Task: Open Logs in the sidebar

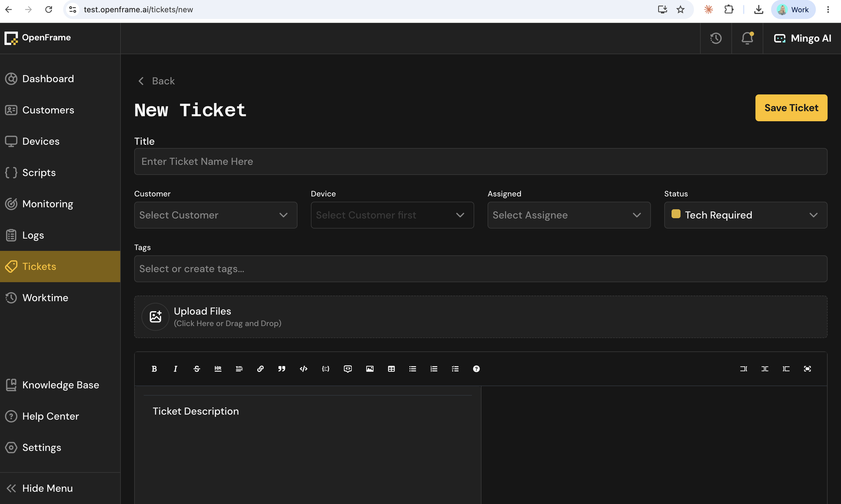Action: coord(60,235)
